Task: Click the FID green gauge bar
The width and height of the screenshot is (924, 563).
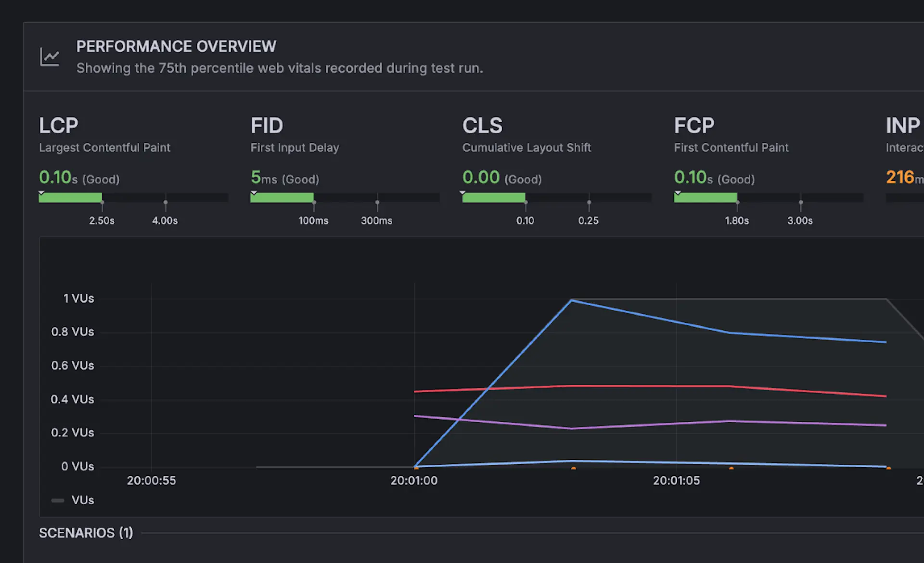Action: click(x=282, y=197)
